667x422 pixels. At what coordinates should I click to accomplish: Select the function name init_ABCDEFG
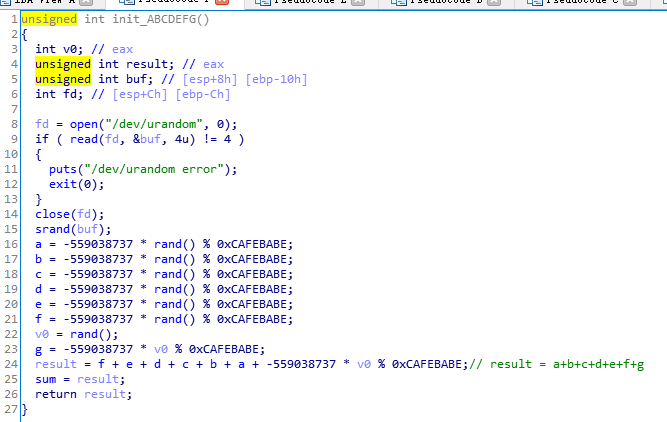(x=154, y=20)
